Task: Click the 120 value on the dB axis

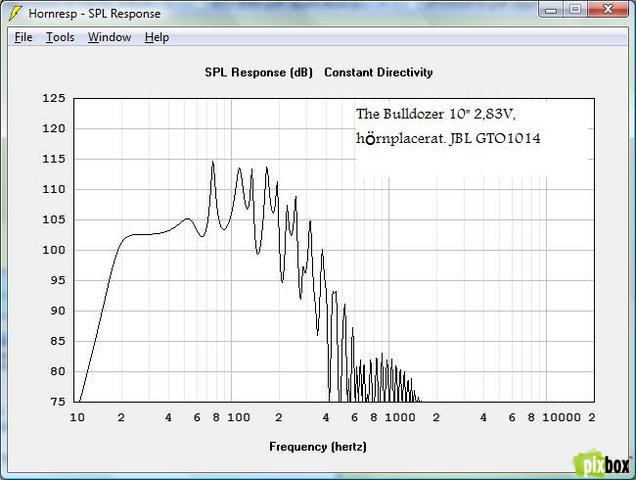Action: [x=54, y=129]
